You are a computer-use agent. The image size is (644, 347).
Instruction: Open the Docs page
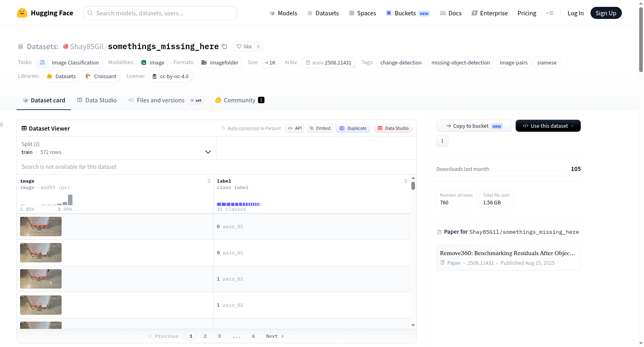(451, 13)
